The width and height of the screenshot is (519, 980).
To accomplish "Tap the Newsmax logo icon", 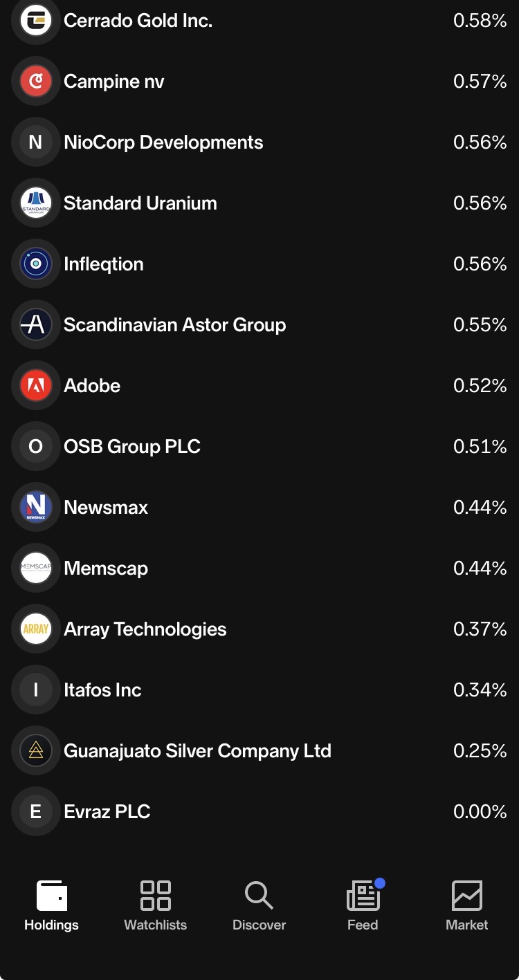I will (x=36, y=508).
